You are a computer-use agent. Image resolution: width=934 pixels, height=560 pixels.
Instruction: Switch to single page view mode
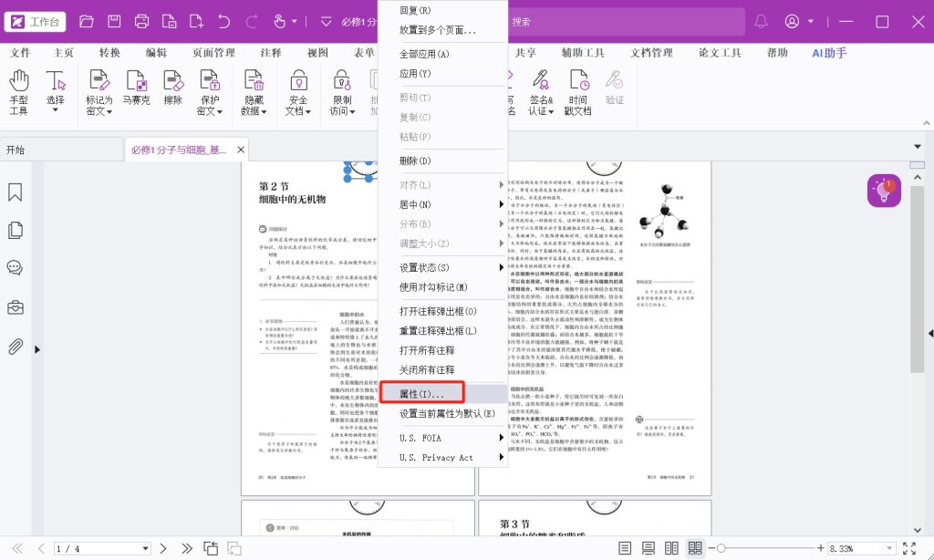(625, 548)
